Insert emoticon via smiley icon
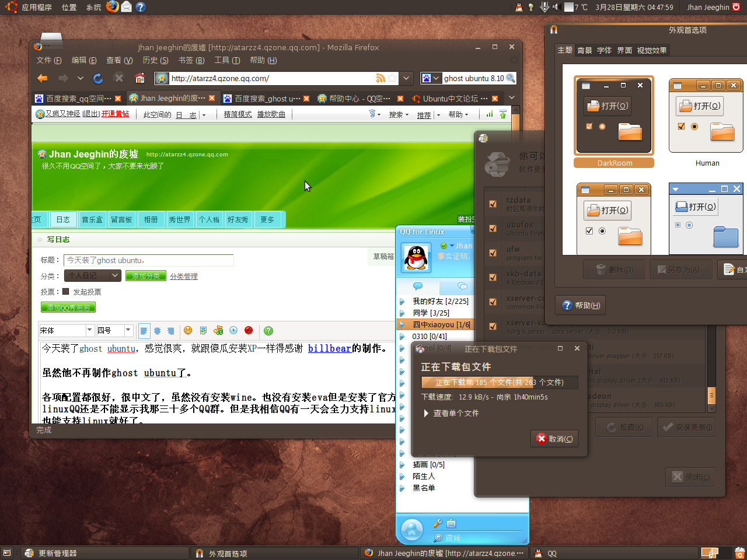 (x=188, y=330)
